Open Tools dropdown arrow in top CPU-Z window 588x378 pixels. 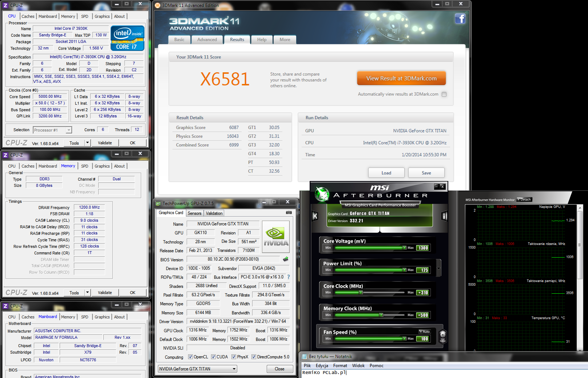point(87,143)
